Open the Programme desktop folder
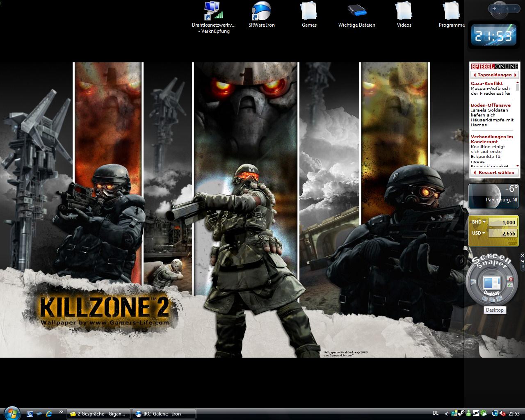 (x=451, y=14)
